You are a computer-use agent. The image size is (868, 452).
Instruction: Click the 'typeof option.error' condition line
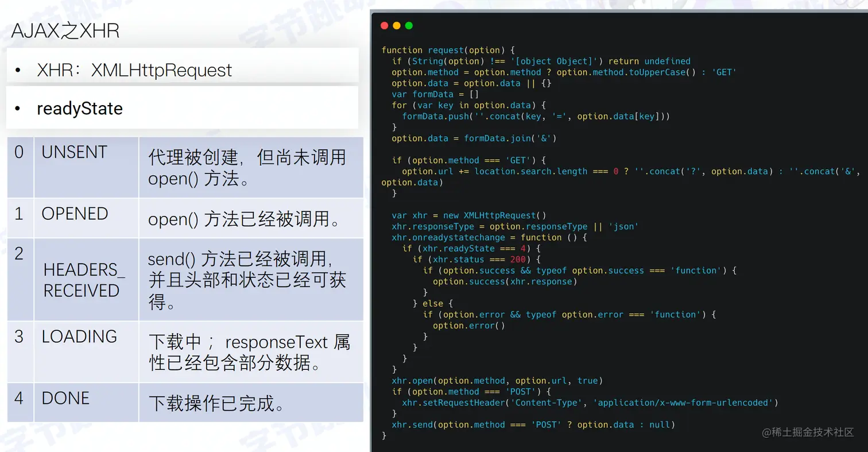click(x=569, y=314)
